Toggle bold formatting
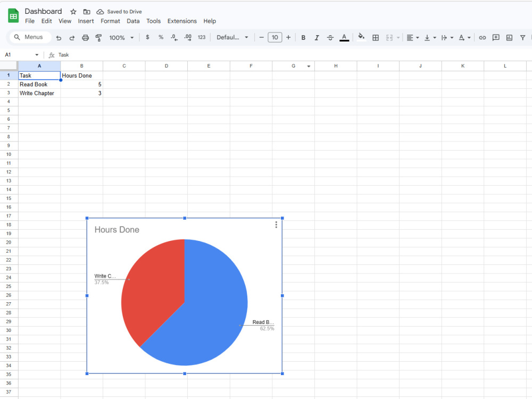 [303, 38]
